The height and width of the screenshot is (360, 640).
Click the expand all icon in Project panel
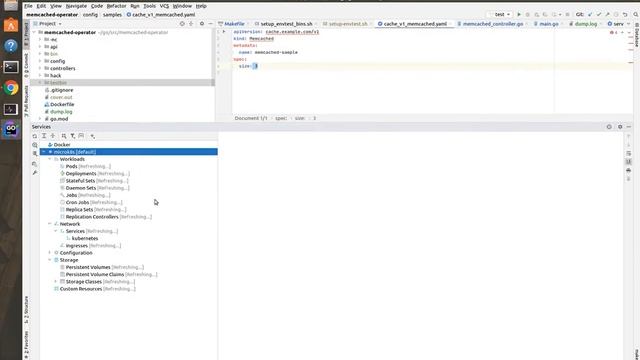coord(191,24)
